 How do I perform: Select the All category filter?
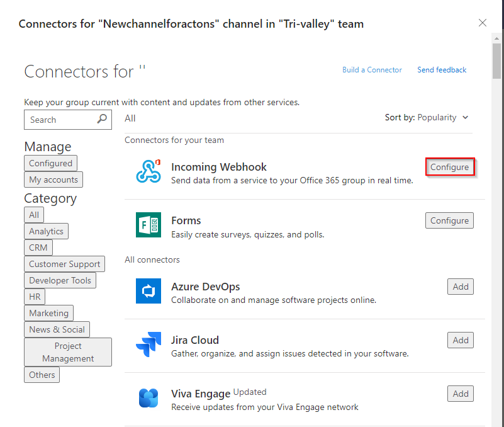(x=34, y=215)
